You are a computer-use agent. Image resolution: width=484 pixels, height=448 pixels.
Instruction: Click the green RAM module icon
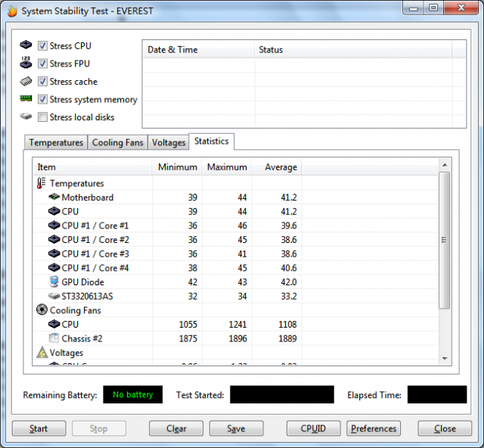tap(26, 98)
